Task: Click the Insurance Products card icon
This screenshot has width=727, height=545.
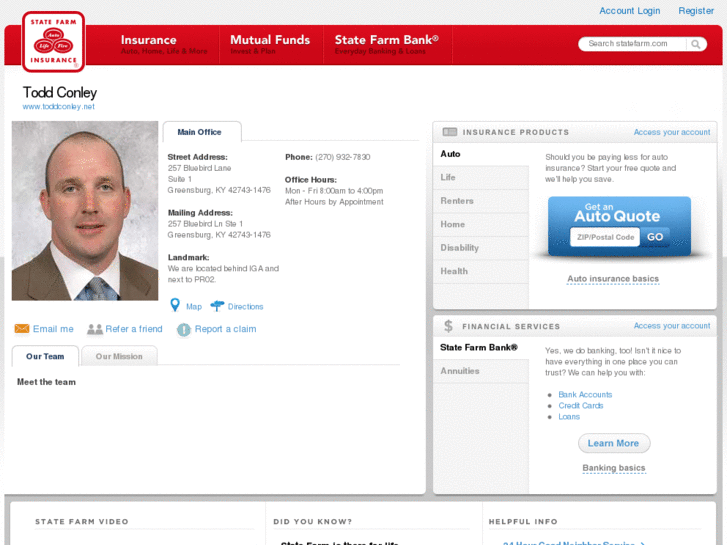Action: pyautogui.click(x=449, y=132)
